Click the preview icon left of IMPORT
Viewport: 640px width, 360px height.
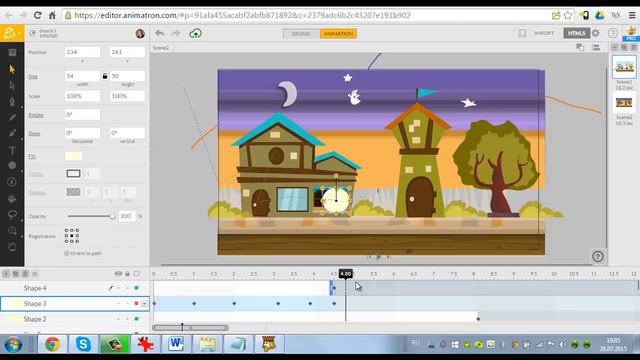pos(522,33)
